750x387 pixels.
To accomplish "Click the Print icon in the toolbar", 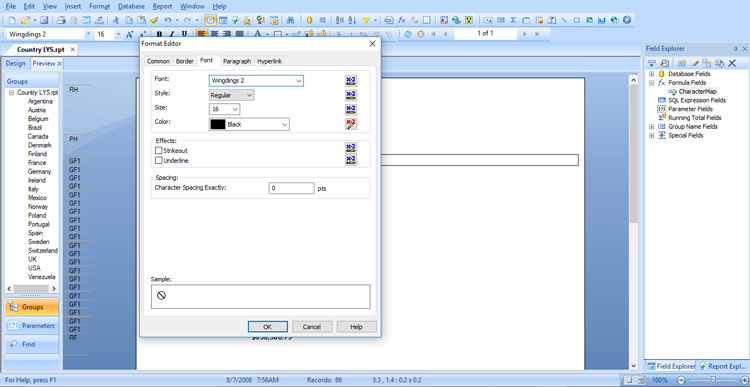I will point(61,20).
